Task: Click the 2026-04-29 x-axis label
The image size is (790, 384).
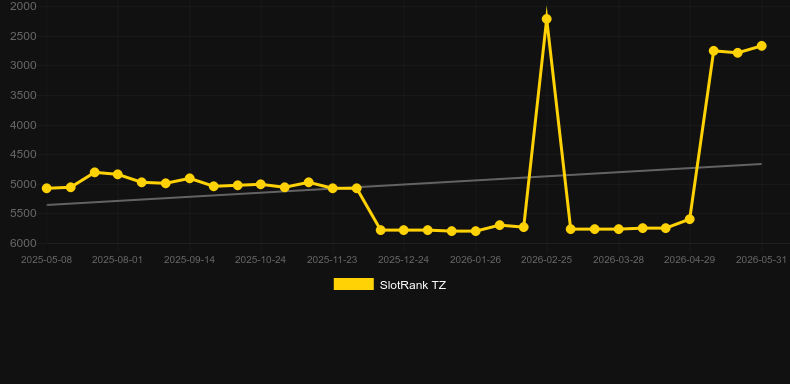Action: coord(690,260)
